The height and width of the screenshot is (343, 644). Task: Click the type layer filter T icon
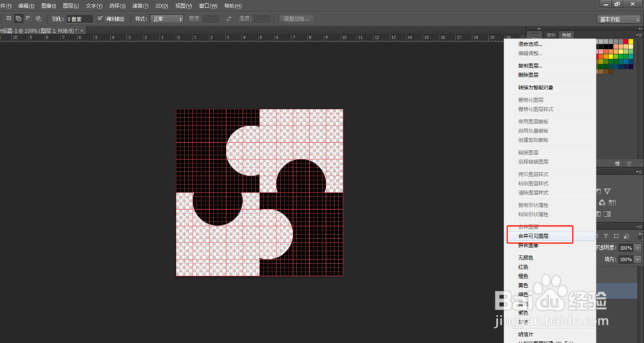pyautogui.click(x=606, y=236)
